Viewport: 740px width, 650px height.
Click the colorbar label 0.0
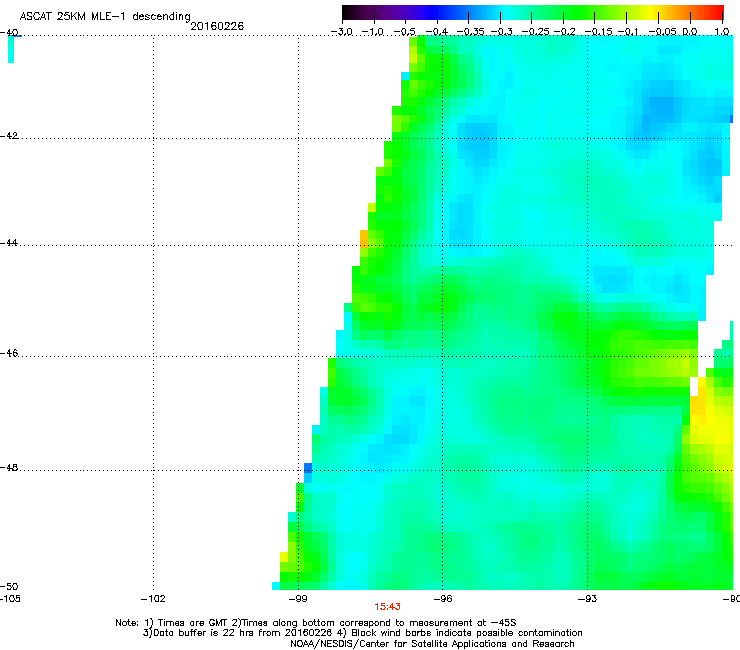[x=690, y=32]
